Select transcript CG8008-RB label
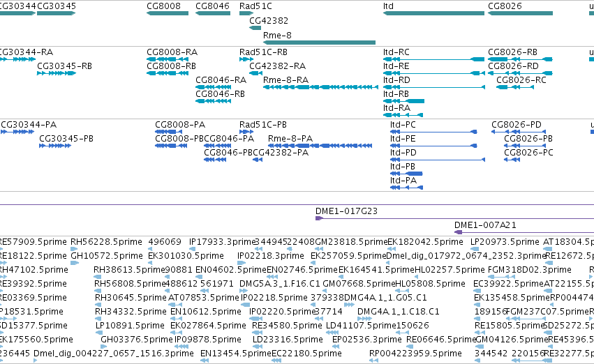This screenshot has width=594, height=364. 171,66
